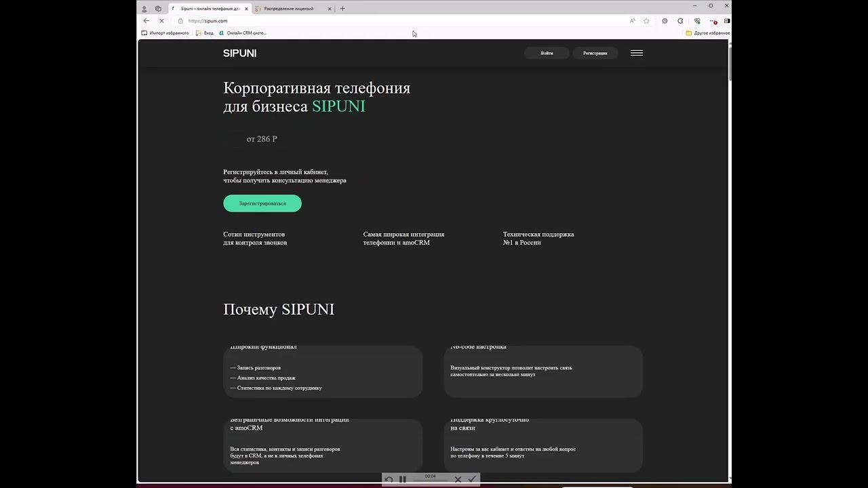The height and width of the screenshot is (488, 868).
Task: Stop page loading with the X icon
Action: coord(161,21)
